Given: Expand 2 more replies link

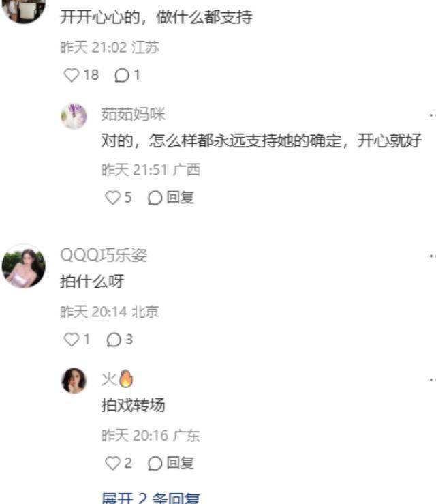Looking at the screenshot, I should 151,498.
